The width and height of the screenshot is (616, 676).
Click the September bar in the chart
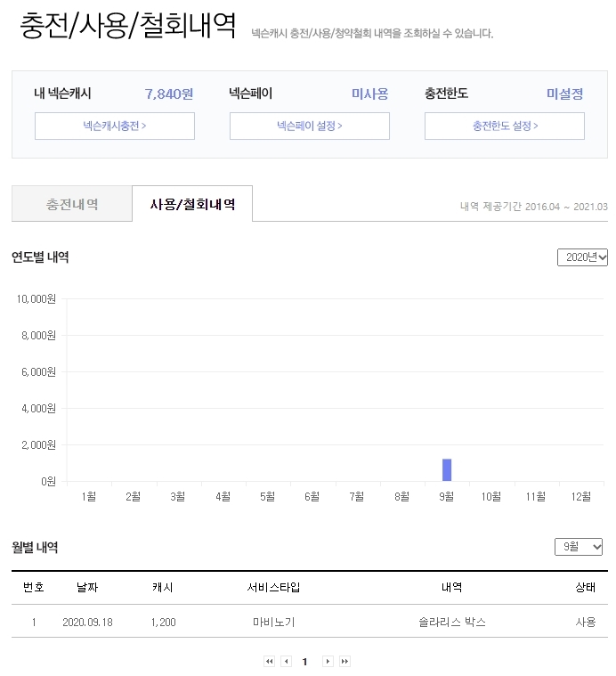(x=447, y=470)
